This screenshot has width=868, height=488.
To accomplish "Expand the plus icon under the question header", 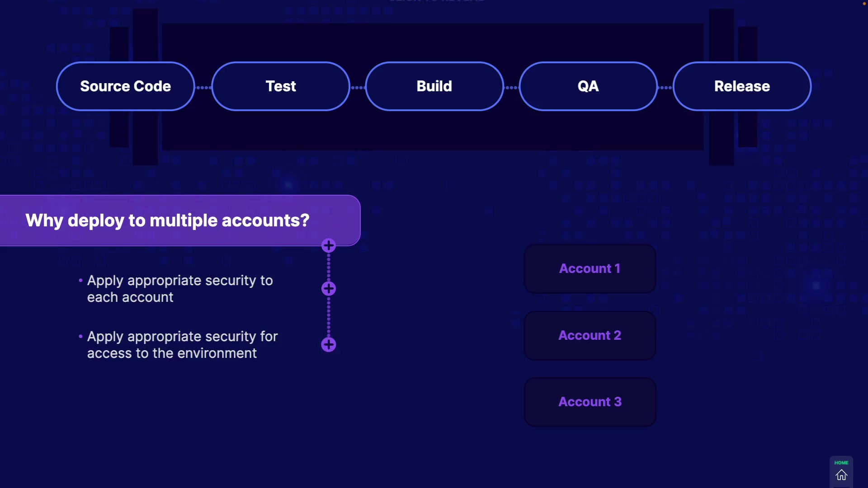I will (x=329, y=246).
